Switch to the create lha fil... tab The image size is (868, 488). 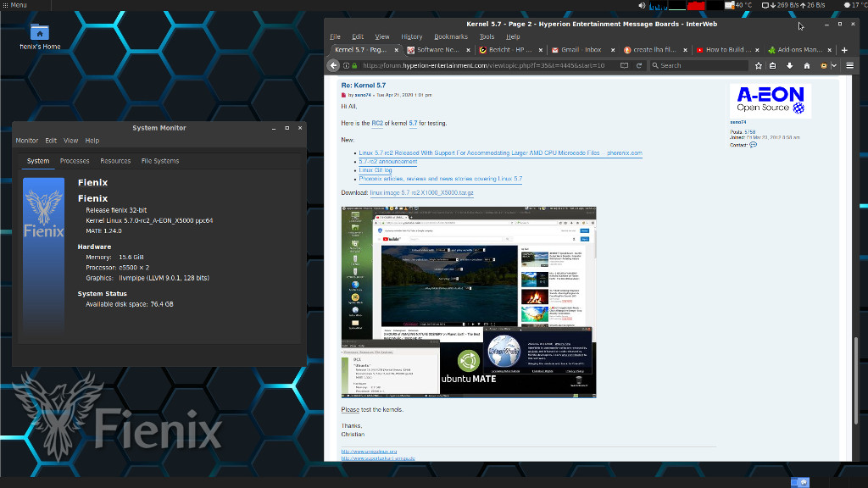click(x=654, y=50)
